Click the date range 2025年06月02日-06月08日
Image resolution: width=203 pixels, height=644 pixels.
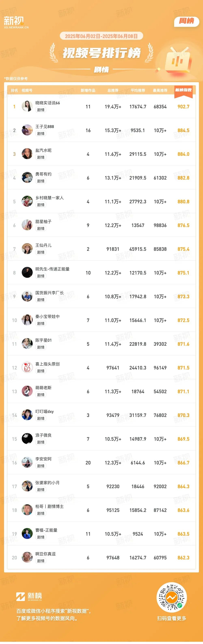[x=101, y=36]
